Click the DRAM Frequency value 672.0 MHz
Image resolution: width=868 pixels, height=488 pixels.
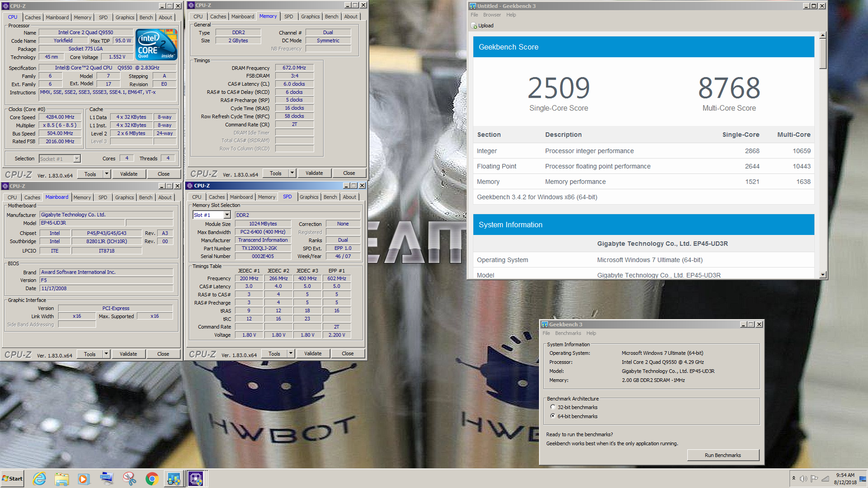tap(294, 68)
